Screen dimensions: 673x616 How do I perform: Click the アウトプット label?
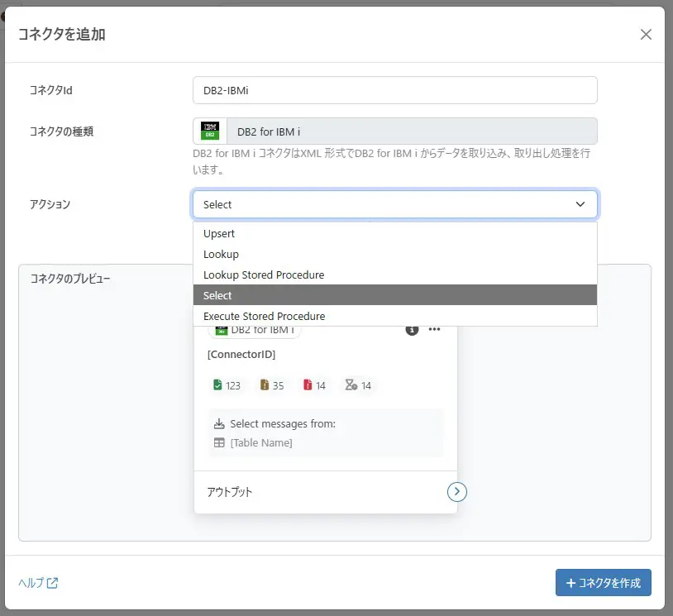(x=230, y=492)
